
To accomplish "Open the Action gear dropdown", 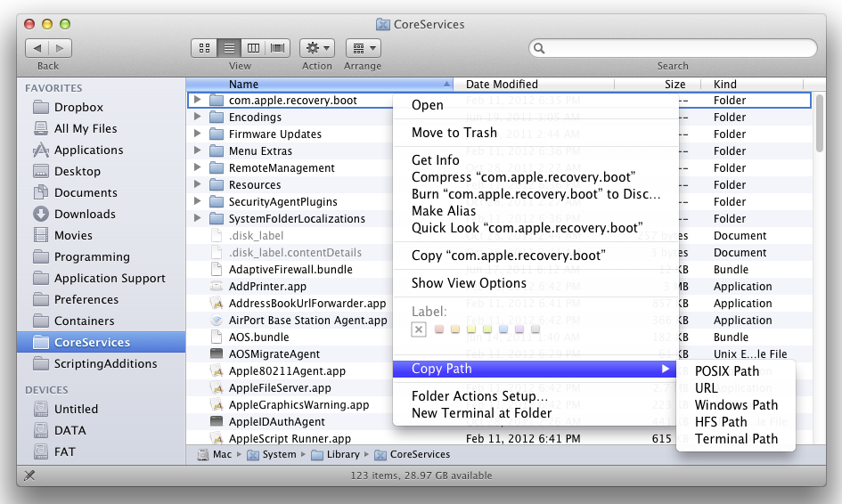I will tap(317, 48).
